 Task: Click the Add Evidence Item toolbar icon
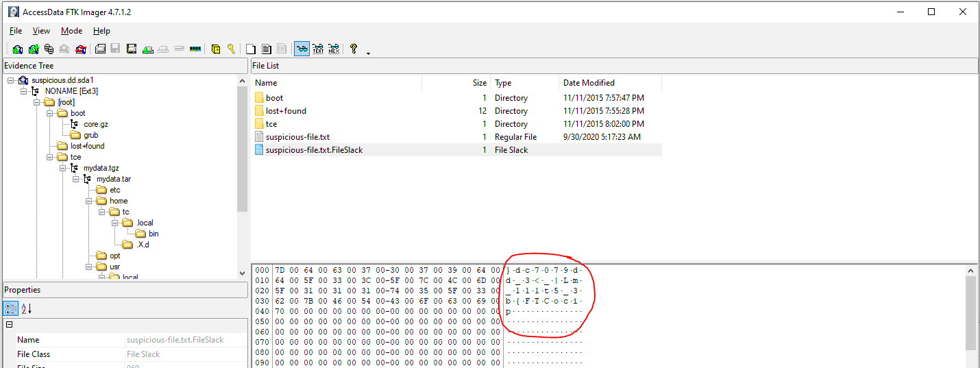click(x=17, y=49)
